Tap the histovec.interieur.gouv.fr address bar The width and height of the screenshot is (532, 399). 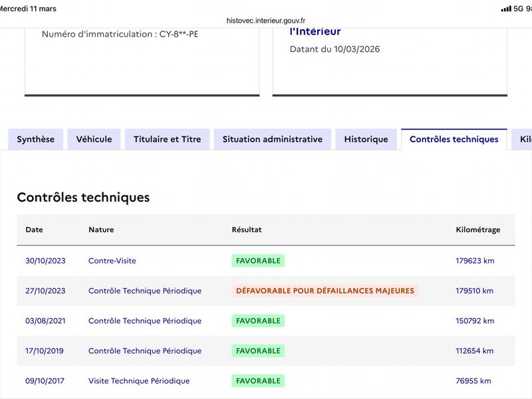266,21
